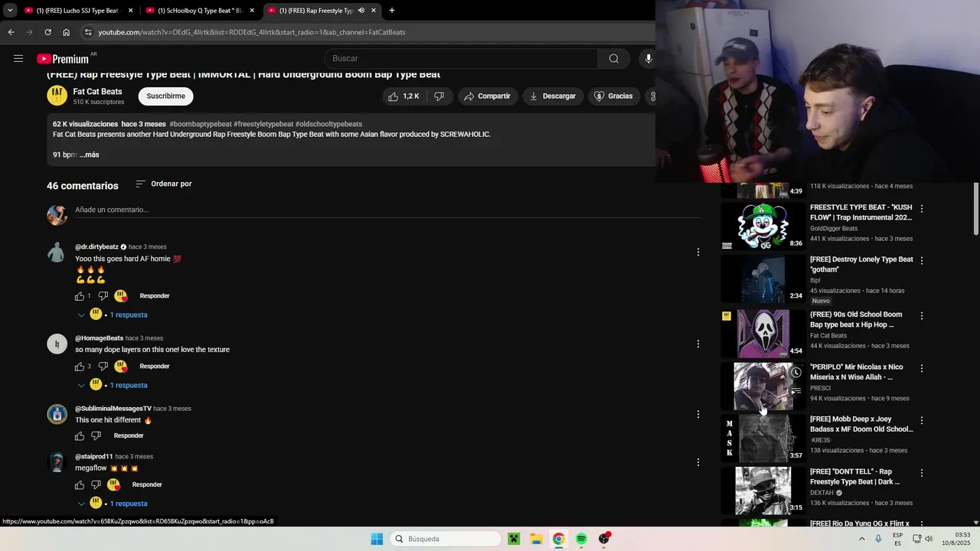This screenshot has height=551, width=980.
Task: Reply to @dr.dirtybeatz via Responder
Action: point(155,296)
